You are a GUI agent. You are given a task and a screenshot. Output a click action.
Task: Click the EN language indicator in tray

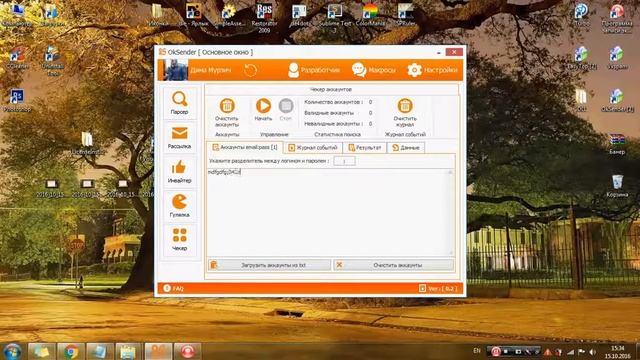point(477,351)
